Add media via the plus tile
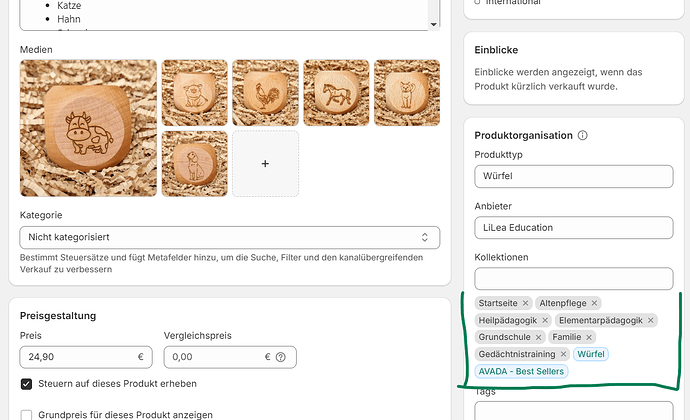Viewport: 690px width, 420px height. pyautogui.click(x=265, y=163)
